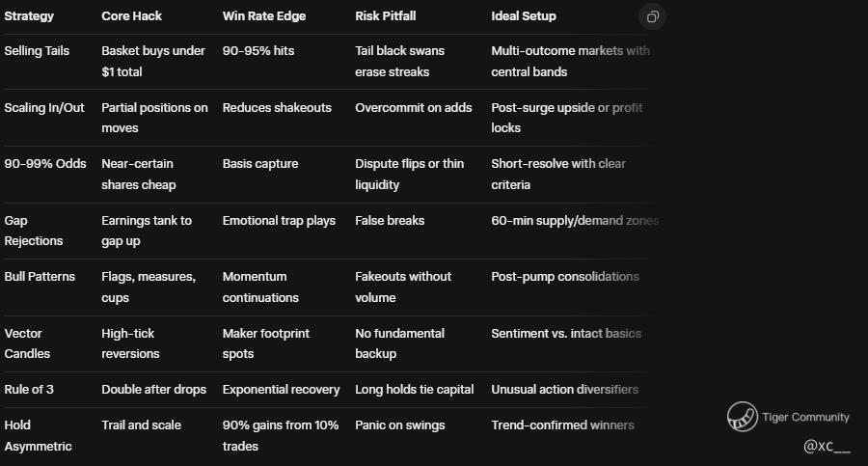The image size is (868, 466).
Task: Click the "False breaks" cell
Action: click(x=390, y=221)
